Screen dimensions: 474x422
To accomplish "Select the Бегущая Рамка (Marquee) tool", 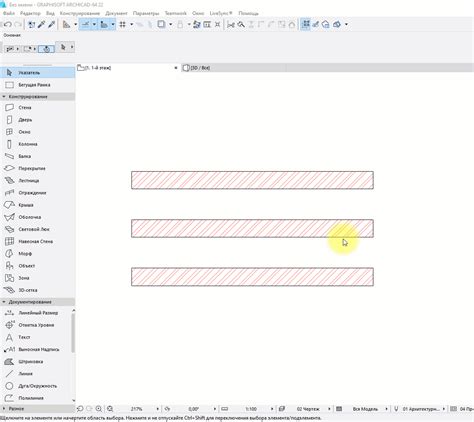I will pyautogui.click(x=38, y=85).
